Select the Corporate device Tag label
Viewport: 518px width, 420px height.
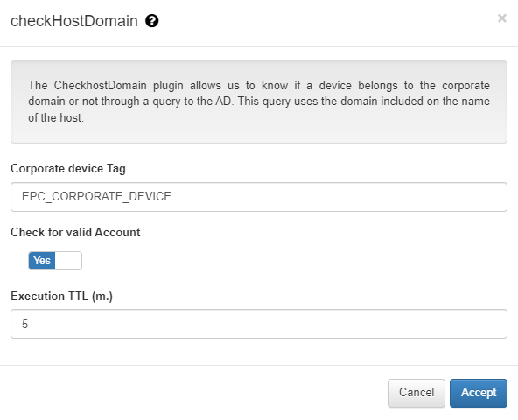68,169
